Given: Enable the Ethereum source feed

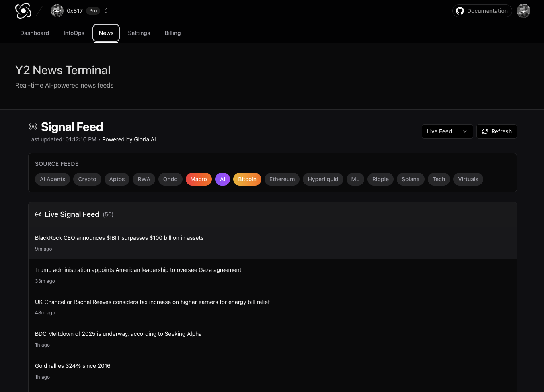Looking at the screenshot, I should [x=282, y=179].
